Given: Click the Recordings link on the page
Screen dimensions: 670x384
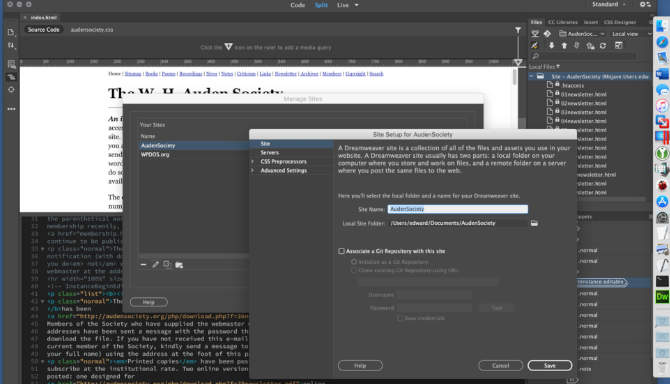Looking at the screenshot, I should (x=191, y=74).
